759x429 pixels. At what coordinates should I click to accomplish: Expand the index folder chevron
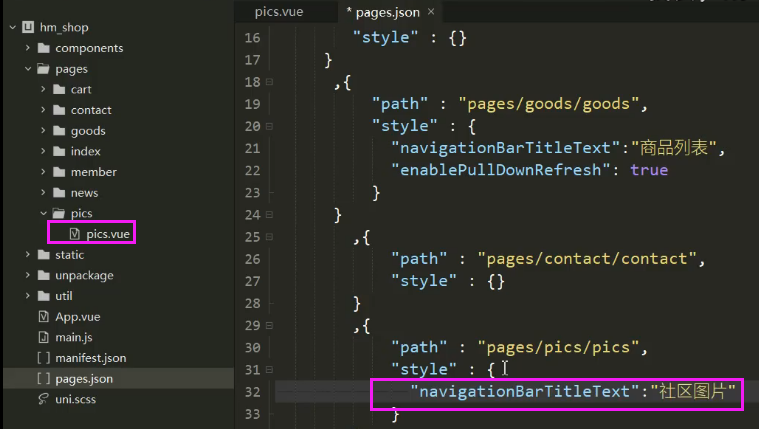pos(43,151)
